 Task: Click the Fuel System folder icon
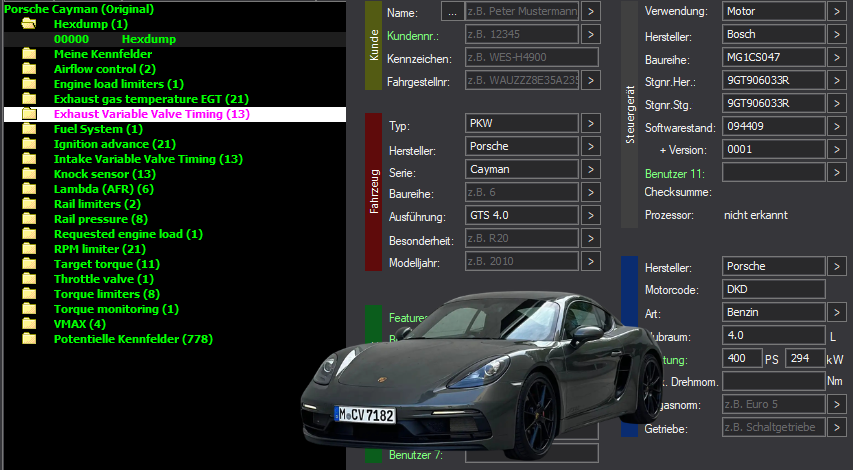tap(29, 129)
